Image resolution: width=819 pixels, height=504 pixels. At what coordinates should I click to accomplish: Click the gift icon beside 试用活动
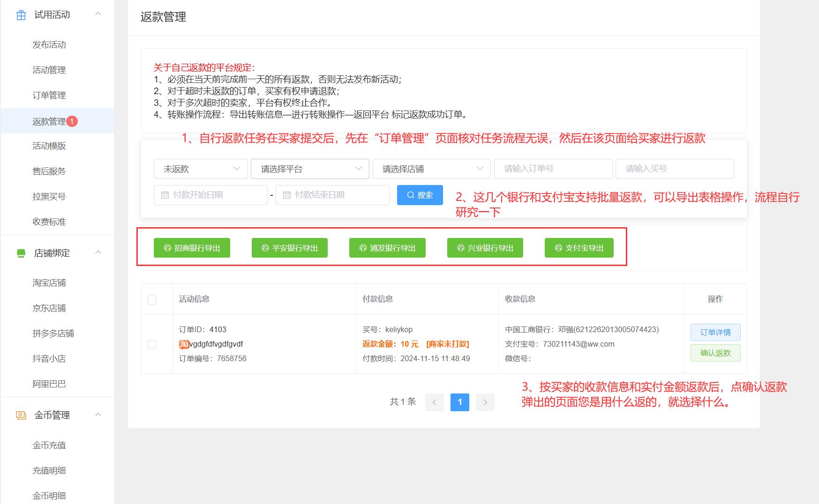tap(21, 15)
